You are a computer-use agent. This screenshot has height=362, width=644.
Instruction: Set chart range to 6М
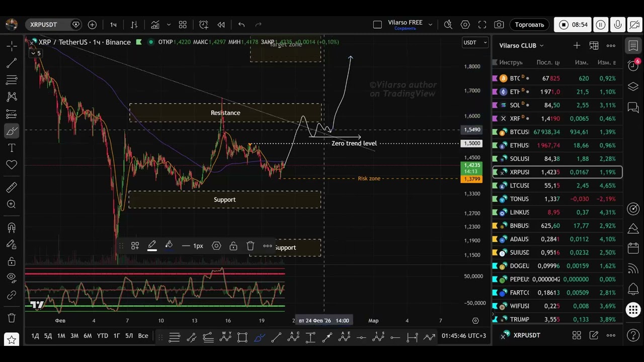[87, 335]
